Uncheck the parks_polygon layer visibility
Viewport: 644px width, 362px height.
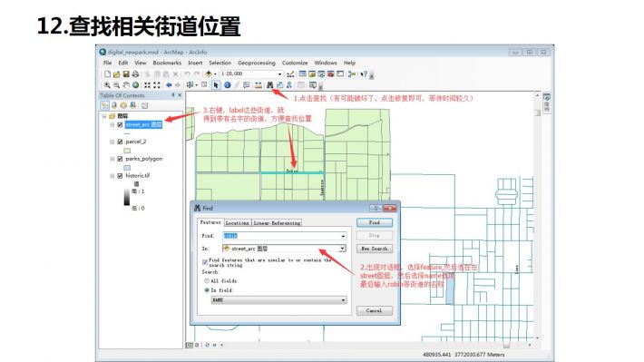click(x=120, y=159)
